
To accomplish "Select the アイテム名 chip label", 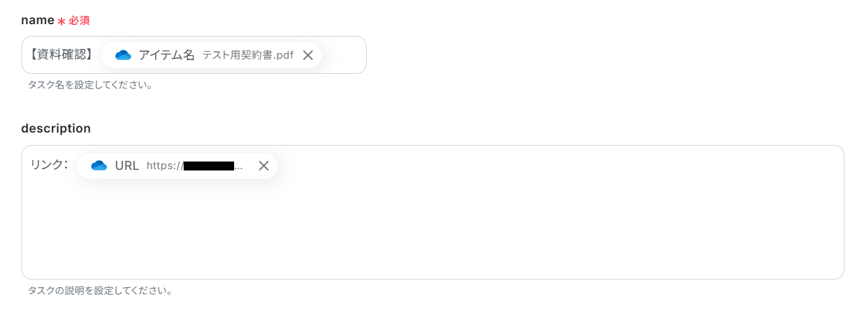I will (166, 55).
